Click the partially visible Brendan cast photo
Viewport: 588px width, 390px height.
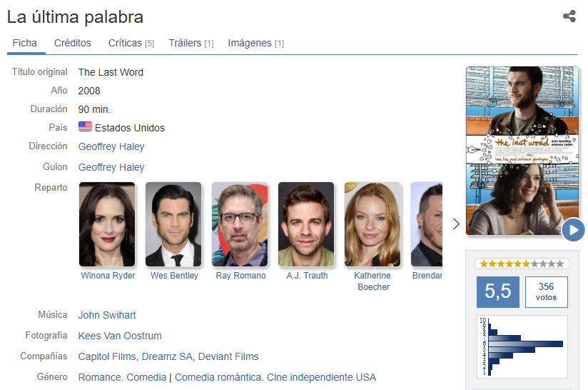coord(427,224)
